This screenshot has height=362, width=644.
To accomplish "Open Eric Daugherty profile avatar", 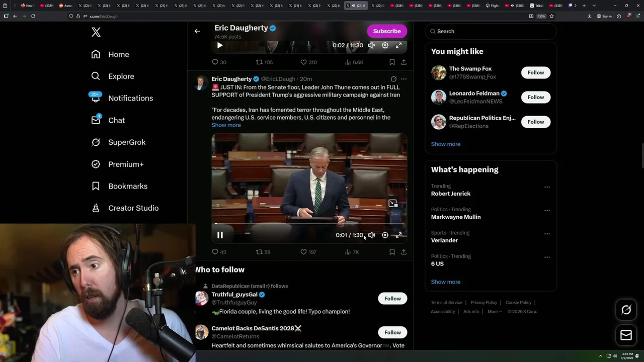I will (x=201, y=83).
